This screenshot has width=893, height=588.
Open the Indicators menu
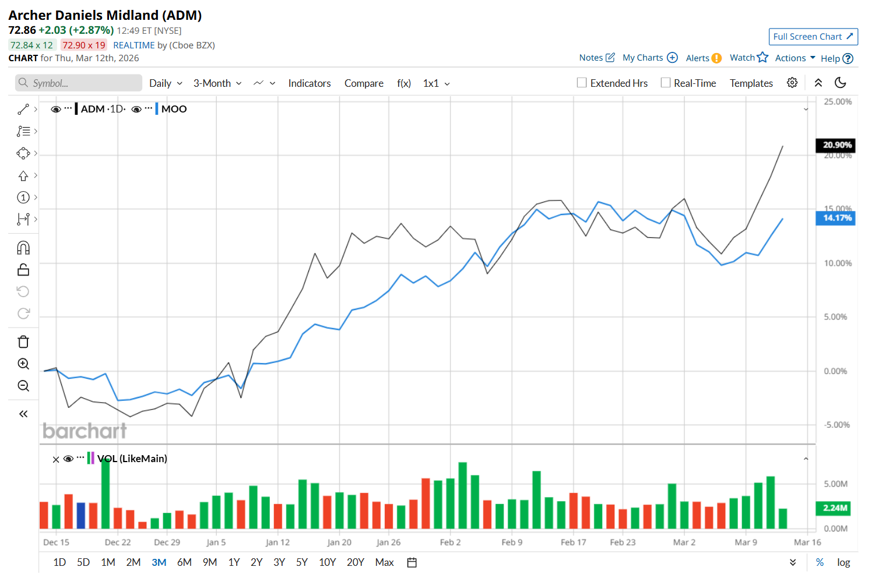[310, 83]
